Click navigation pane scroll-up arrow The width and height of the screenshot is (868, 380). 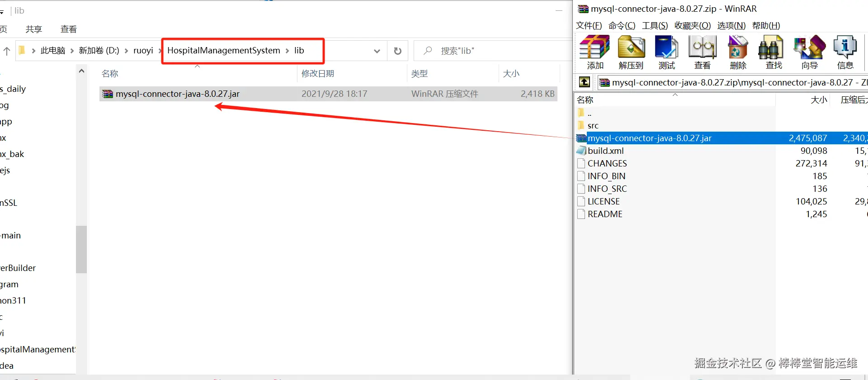[x=81, y=71]
